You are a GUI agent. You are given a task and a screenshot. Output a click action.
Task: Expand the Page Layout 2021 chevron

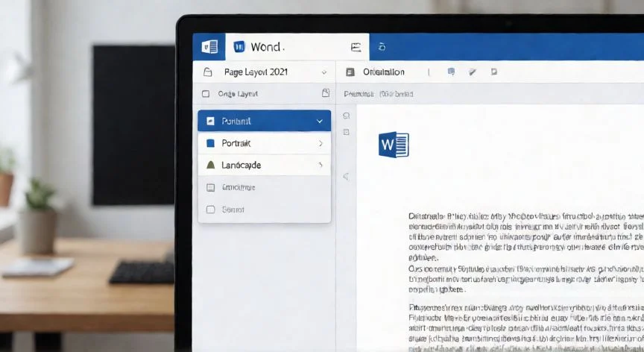pos(324,72)
